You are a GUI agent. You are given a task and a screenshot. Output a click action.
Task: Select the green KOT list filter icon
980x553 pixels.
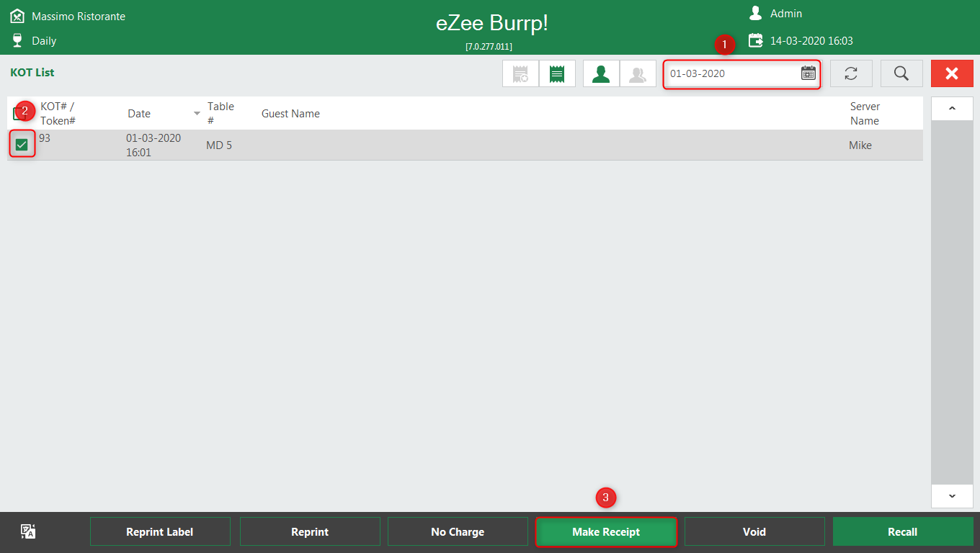557,73
